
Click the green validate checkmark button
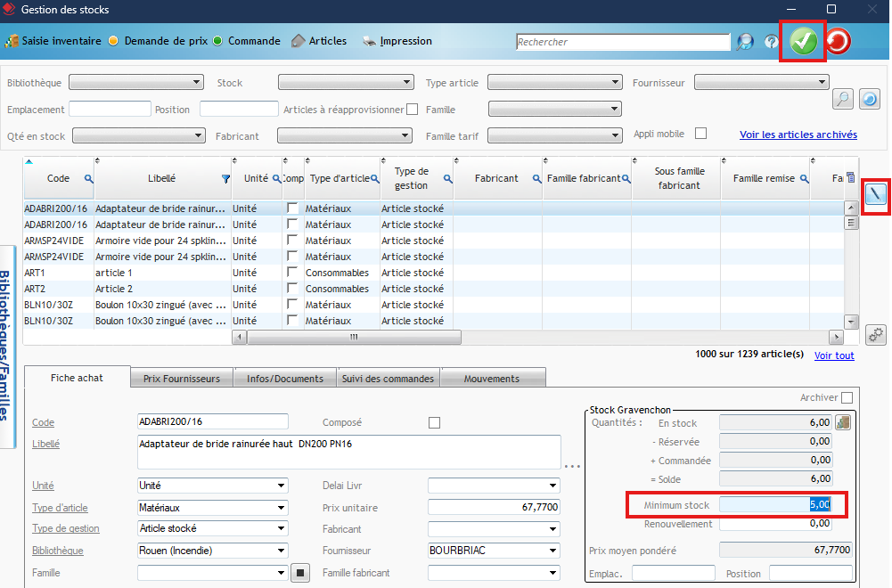click(x=803, y=42)
